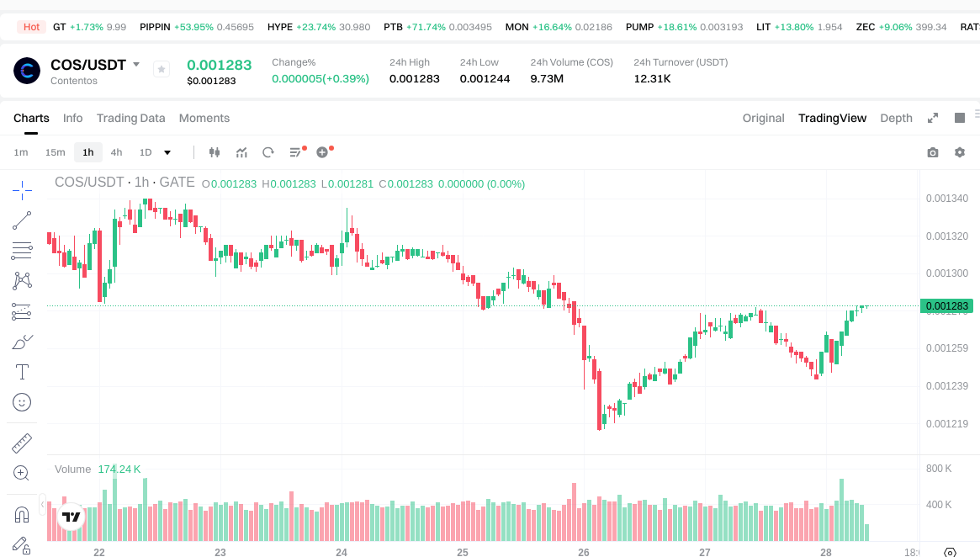Viewport: 980px width, 557px height.
Task: Open the more time intervals dropdown
Action: [x=167, y=152]
